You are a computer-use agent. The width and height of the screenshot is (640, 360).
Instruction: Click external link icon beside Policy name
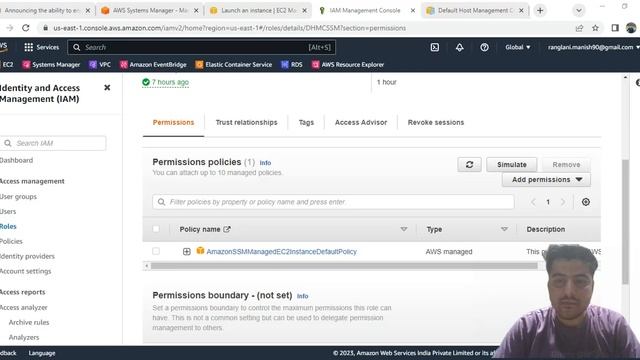(227, 229)
